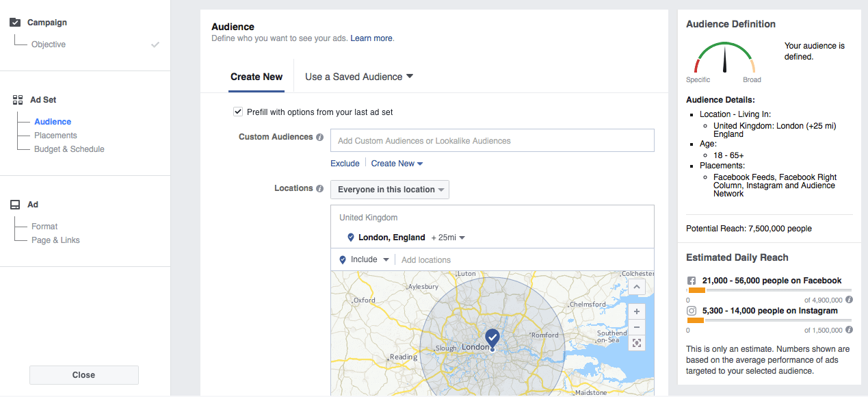Screen dimensions: 868x397
Task: Click the Campaign folder icon
Action: 15,23
